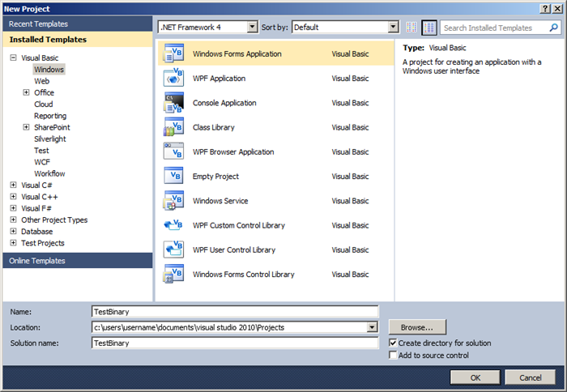Choose the Windows Service template icon

coord(173,200)
